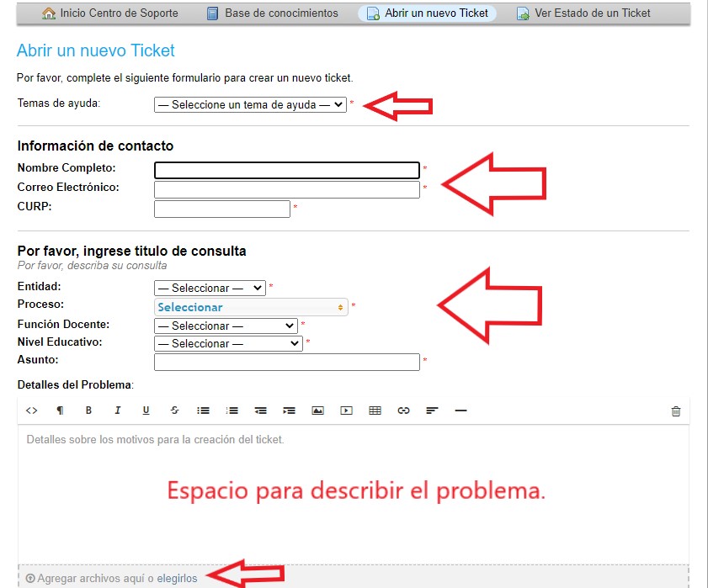Open the Temas de ayuda dropdown
The width and height of the screenshot is (708, 588).
tap(249, 104)
